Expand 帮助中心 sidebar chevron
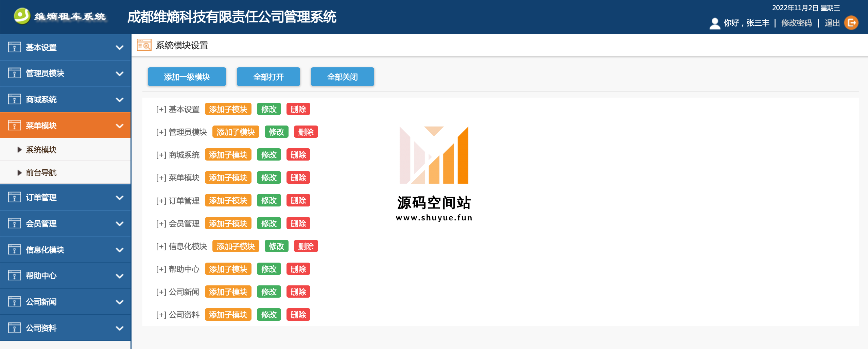 pos(120,276)
